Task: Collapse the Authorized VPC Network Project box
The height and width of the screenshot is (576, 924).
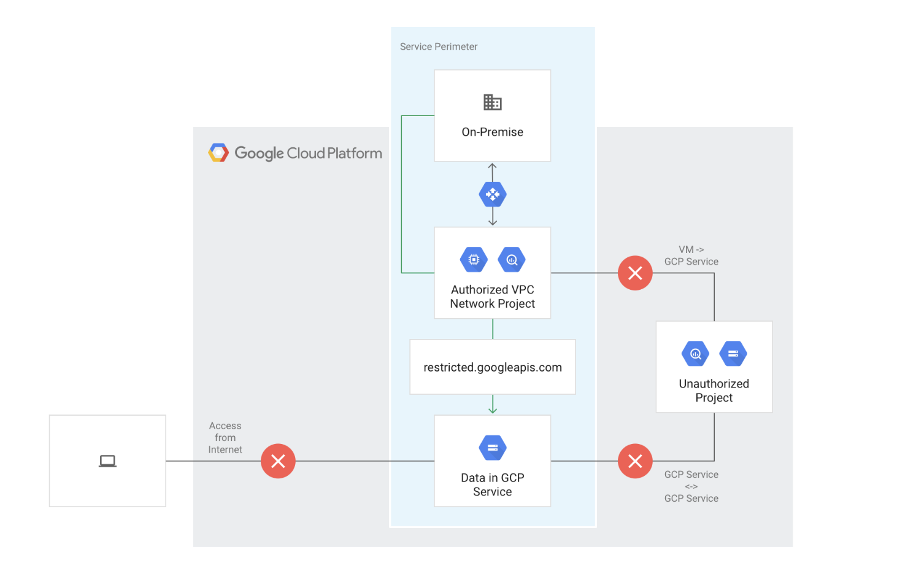Action: [492, 273]
